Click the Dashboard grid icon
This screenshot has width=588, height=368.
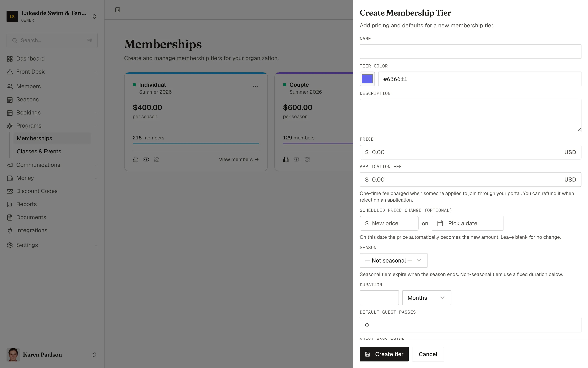pos(10,59)
